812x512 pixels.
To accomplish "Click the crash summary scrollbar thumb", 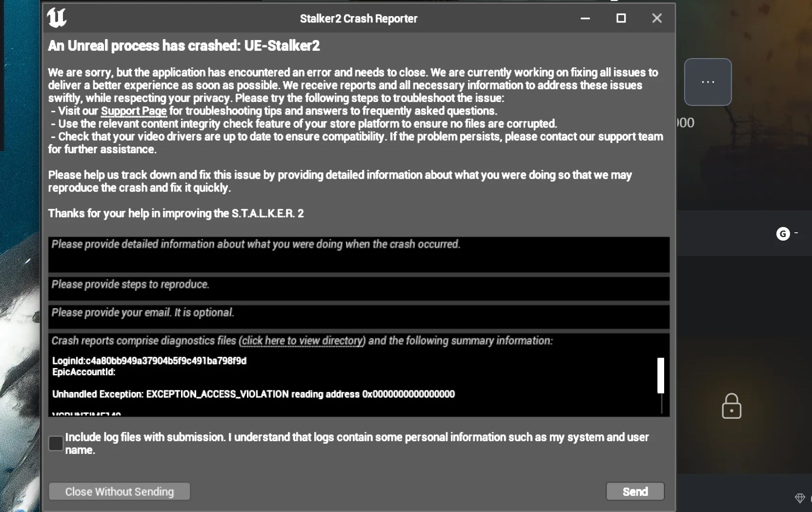I will (x=661, y=375).
